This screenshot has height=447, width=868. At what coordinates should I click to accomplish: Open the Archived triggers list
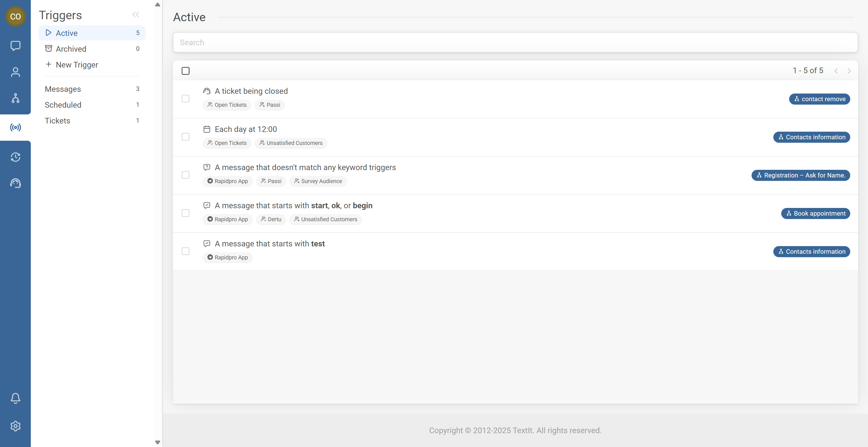tap(71, 49)
